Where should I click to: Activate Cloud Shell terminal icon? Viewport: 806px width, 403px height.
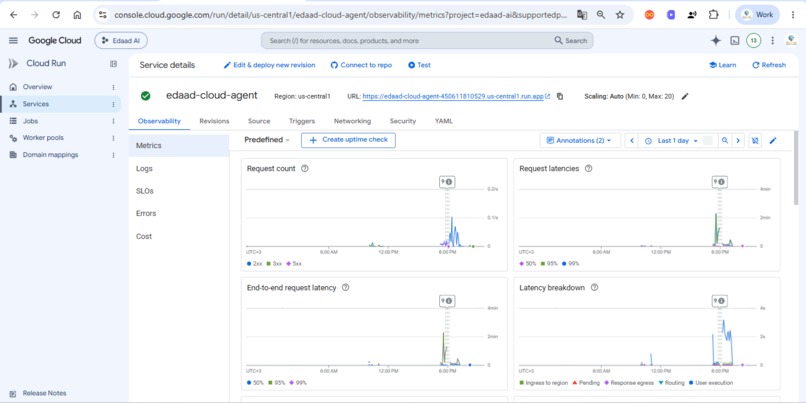point(735,41)
